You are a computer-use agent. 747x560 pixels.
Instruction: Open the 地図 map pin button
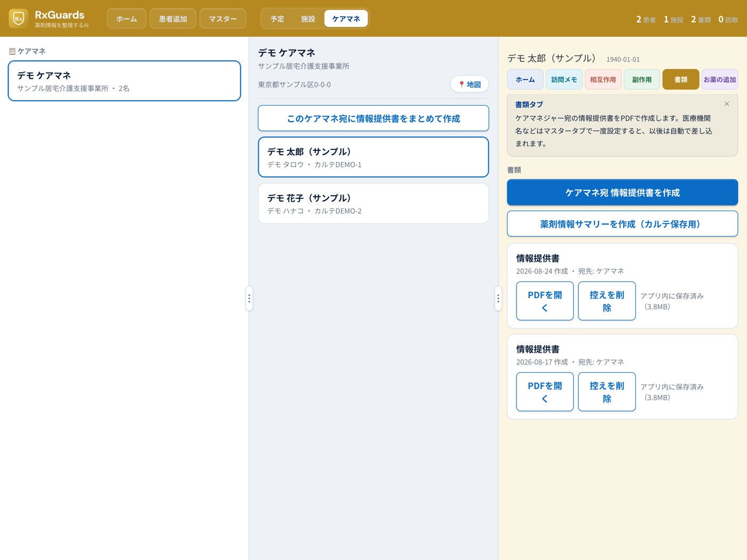coord(470,84)
